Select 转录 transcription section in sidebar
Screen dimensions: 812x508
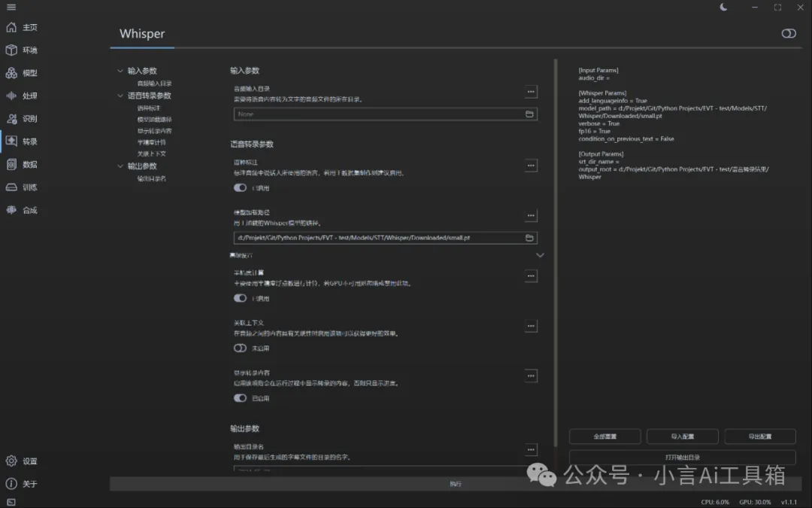22,141
